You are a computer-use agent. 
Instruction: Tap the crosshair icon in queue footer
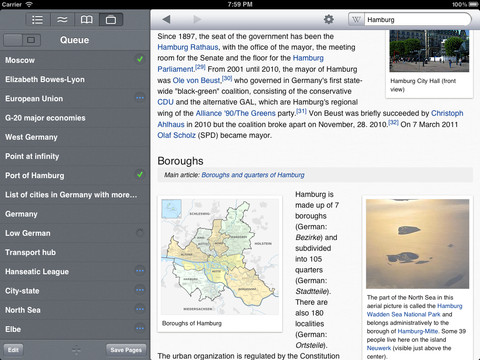pyautogui.click(x=76, y=350)
